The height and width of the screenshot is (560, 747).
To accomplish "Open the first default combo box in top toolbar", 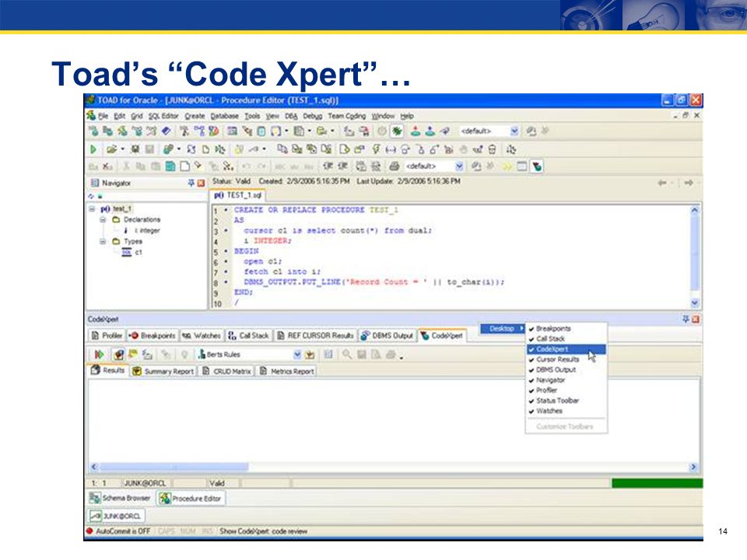I will click(x=514, y=131).
